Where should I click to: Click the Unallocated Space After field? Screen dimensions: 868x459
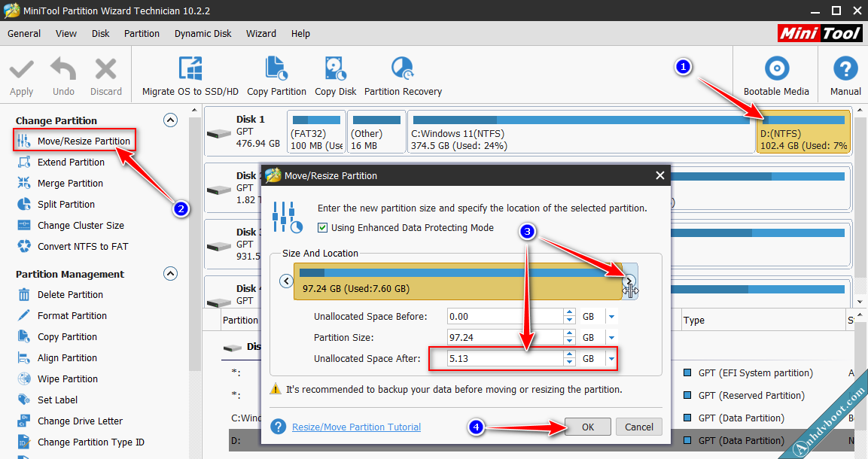505,358
